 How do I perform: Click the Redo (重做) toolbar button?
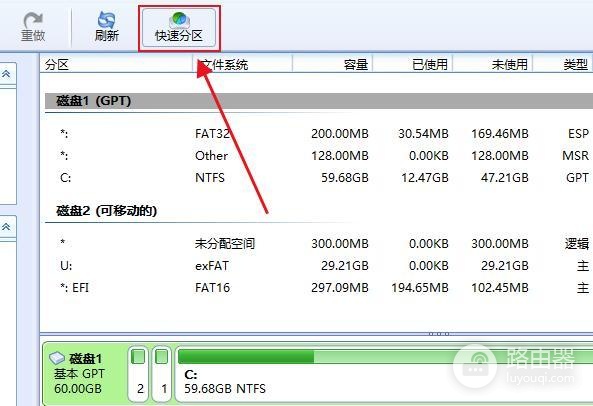click(x=33, y=26)
